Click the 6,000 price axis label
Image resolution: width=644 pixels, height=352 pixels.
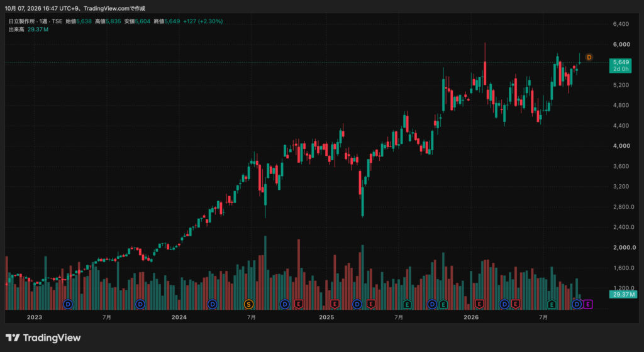click(x=621, y=44)
